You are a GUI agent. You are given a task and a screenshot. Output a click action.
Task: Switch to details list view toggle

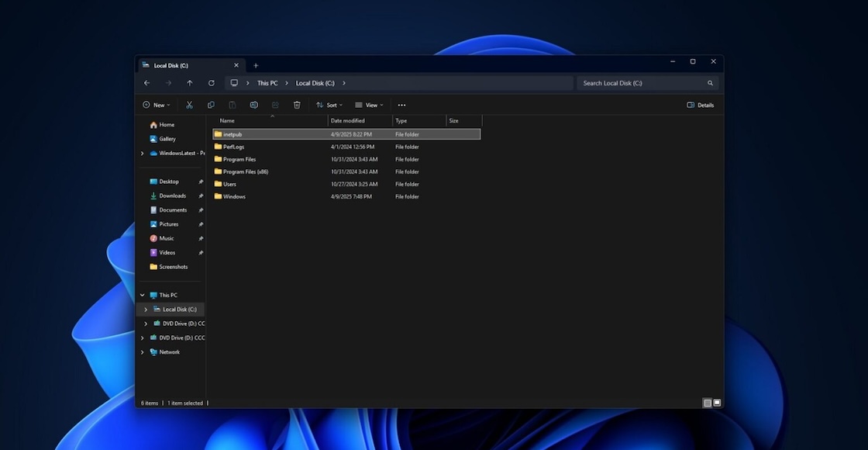tap(707, 403)
